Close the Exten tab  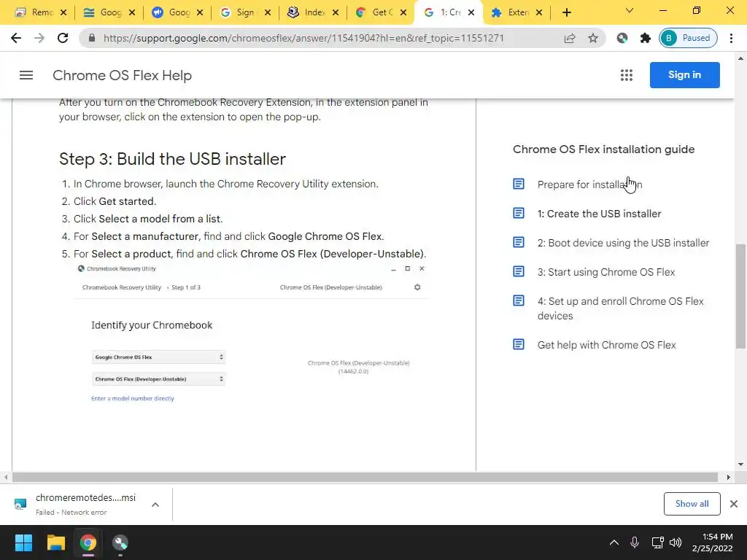pos(539,13)
